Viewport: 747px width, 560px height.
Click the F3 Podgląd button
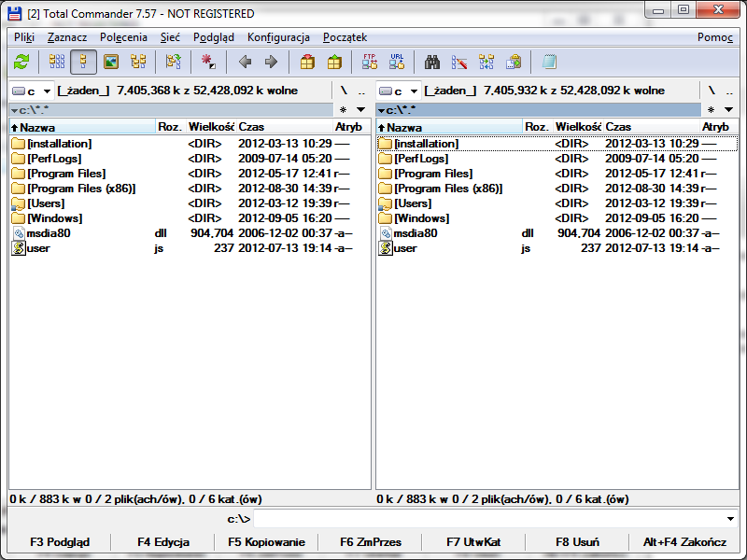click(60, 542)
